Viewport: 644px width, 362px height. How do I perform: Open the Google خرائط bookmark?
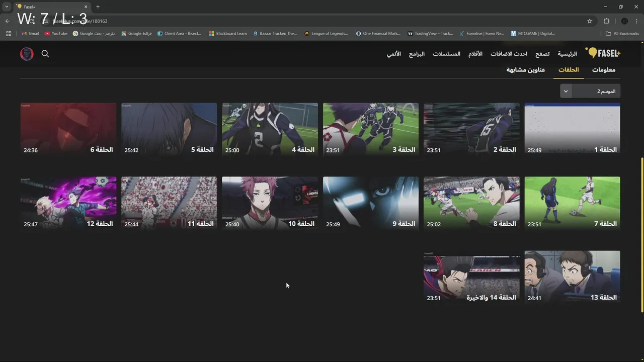(x=136, y=34)
